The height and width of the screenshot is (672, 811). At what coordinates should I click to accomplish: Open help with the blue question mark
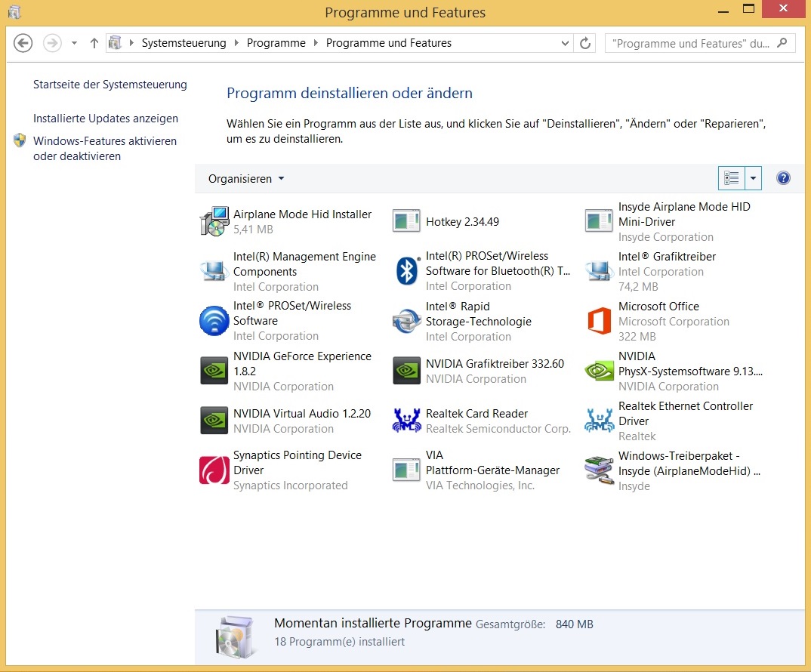pos(783,178)
